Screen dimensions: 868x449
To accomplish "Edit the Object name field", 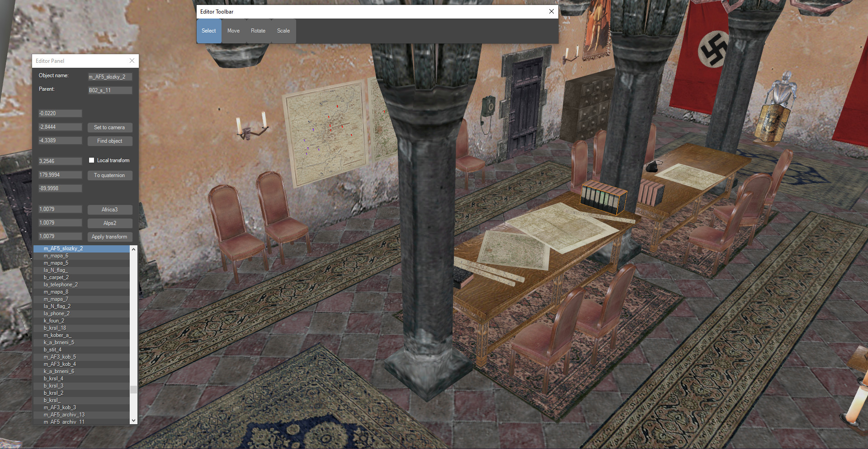I will coord(110,77).
